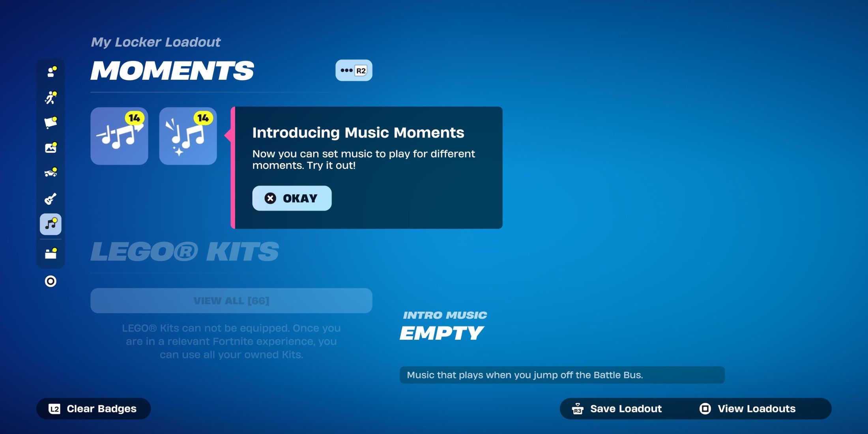Click the target/bullseye icon in sidebar
This screenshot has width=868, height=434.
[x=51, y=281]
